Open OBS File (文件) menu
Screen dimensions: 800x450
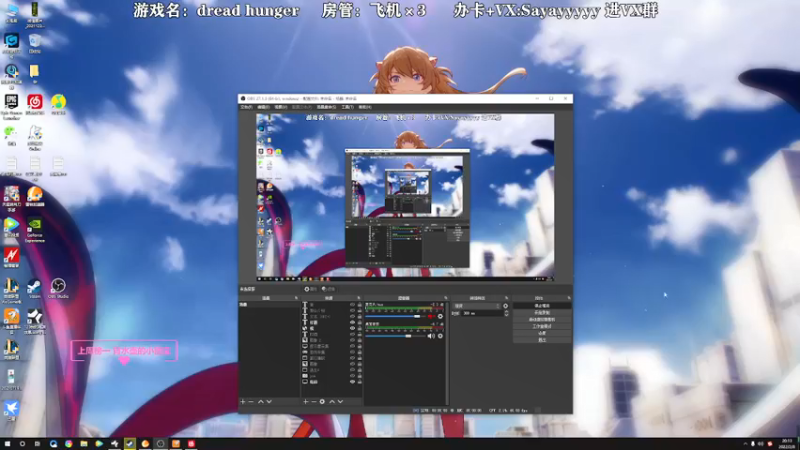pos(246,107)
